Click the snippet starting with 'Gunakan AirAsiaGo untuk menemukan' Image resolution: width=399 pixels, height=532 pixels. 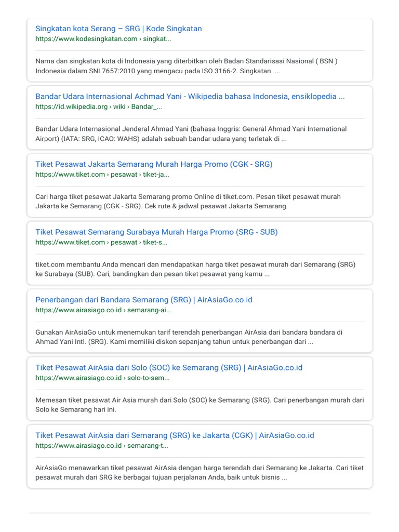point(189,337)
